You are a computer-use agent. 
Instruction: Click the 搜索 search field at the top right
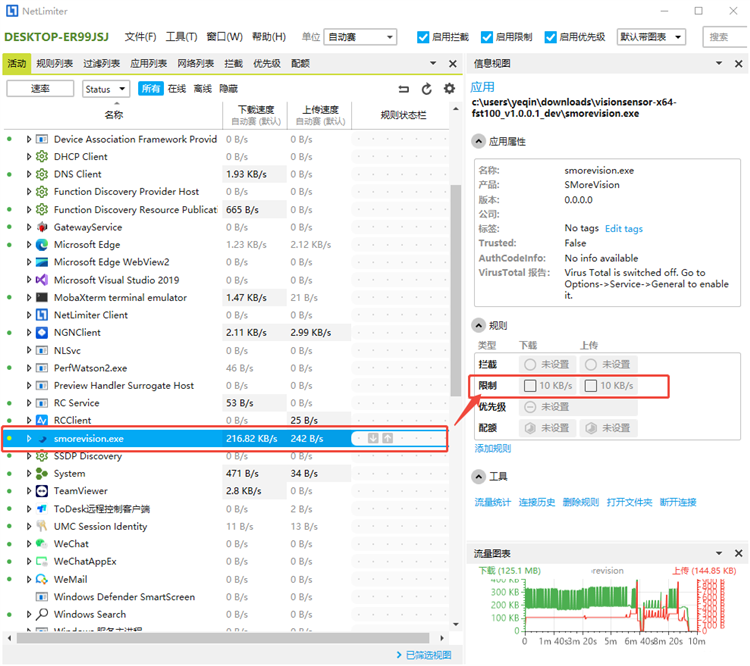[x=726, y=37]
